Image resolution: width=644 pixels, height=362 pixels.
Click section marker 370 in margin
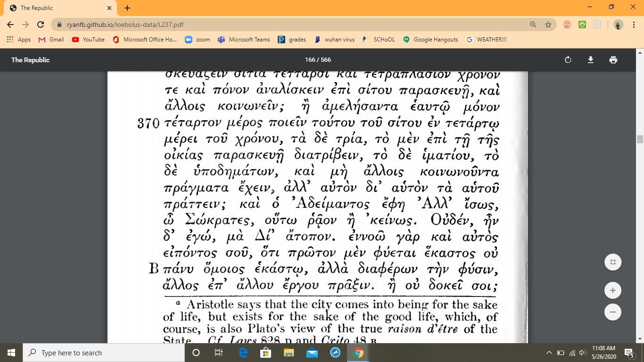tap(148, 124)
